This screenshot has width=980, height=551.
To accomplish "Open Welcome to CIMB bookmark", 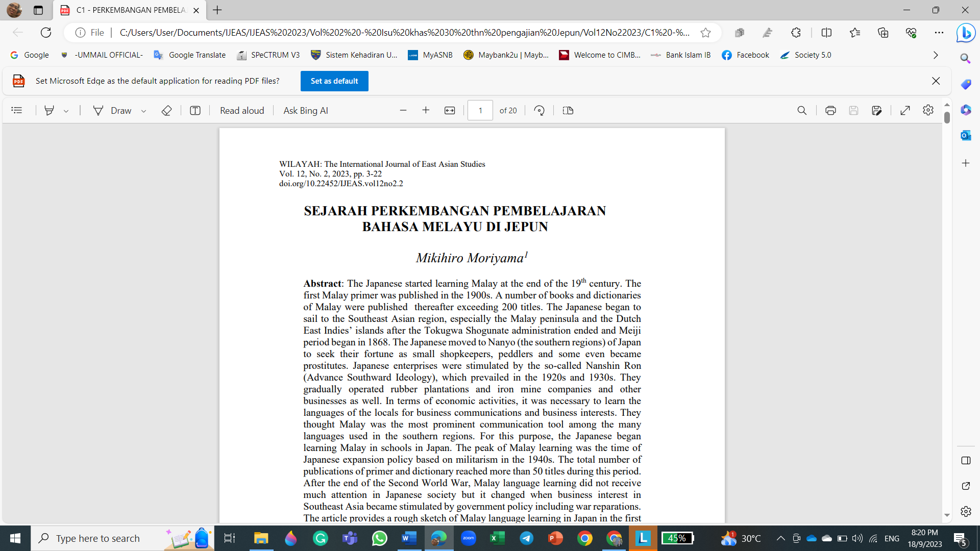I will (x=600, y=55).
